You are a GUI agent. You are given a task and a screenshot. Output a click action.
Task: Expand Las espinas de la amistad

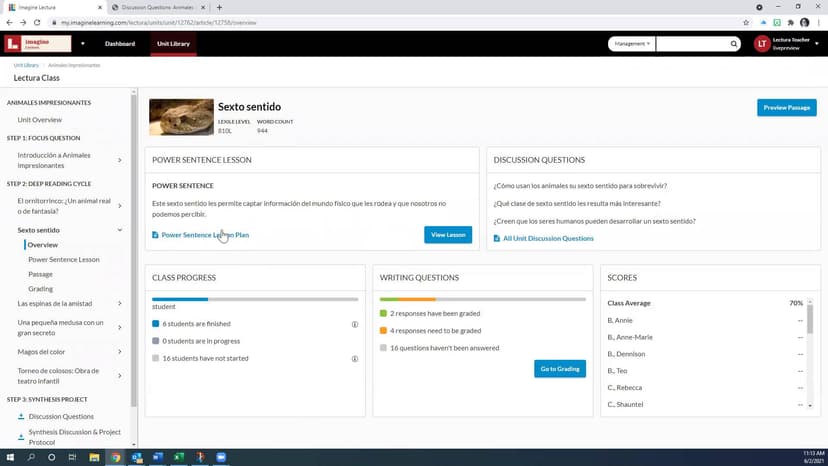tap(120, 303)
